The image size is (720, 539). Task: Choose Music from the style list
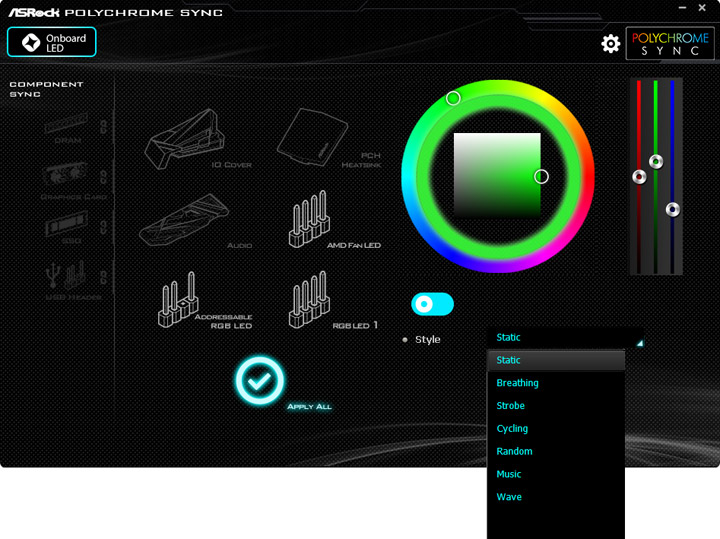point(556,474)
